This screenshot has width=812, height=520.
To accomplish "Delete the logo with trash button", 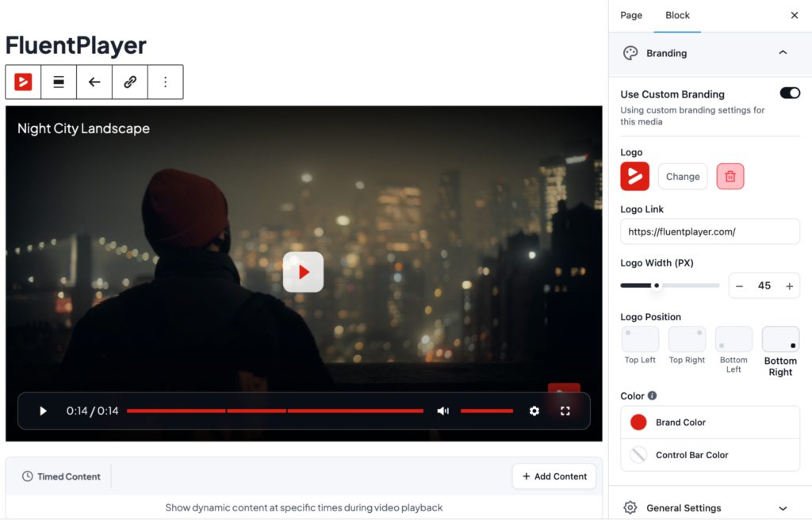I will tap(730, 177).
